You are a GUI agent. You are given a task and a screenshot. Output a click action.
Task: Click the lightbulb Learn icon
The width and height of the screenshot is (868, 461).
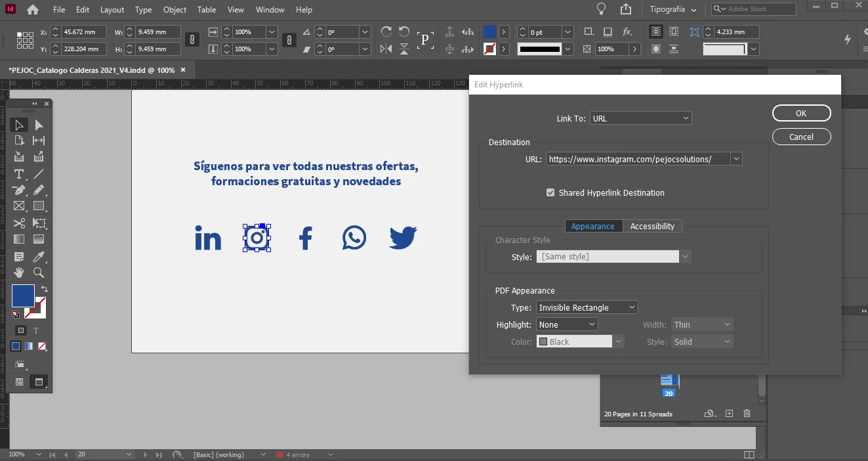[x=601, y=9]
